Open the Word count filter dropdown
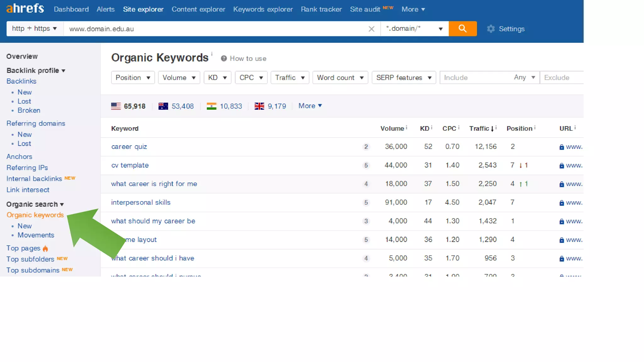Image resolution: width=644 pixels, height=362 pixels. click(x=340, y=78)
